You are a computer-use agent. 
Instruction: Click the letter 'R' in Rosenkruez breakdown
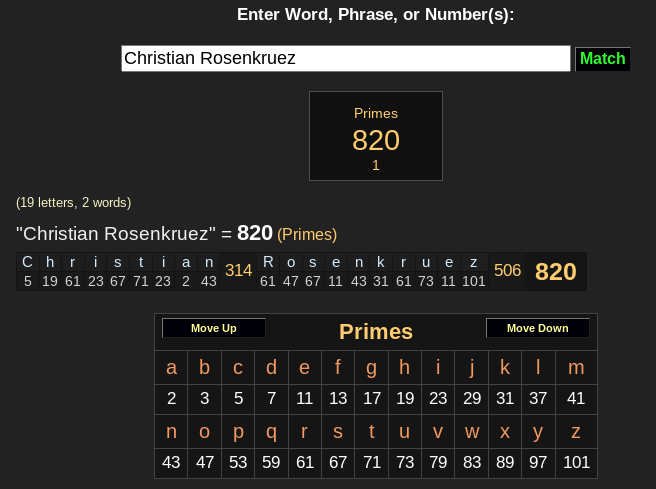click(x=268, y=262)
